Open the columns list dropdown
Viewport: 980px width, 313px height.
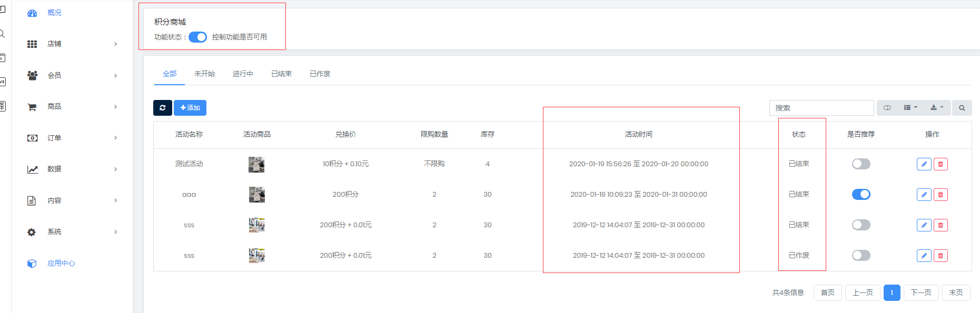coord(910,108)
